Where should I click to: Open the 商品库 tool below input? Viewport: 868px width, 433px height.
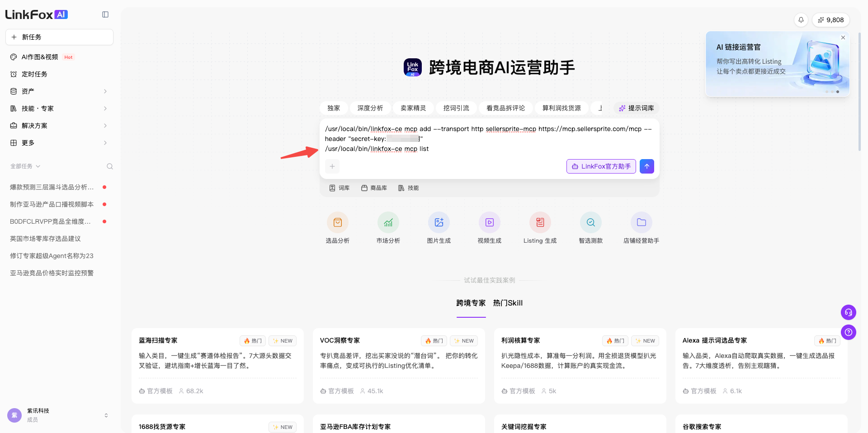click(x=374, y=188)
